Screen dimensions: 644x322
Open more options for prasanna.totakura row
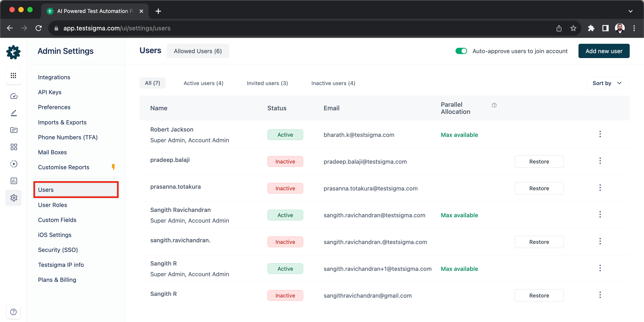[600, 188]
